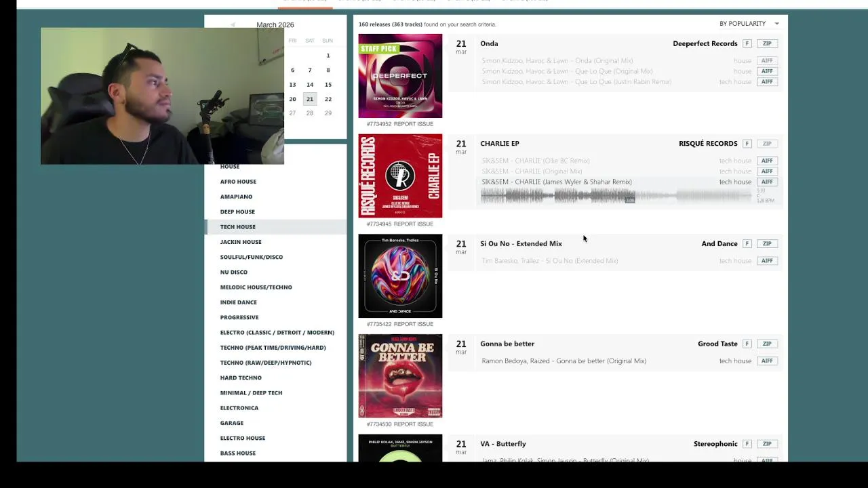868x488 pixels.
Task: Report issue for release #7734945
Action: click(x=413, y=224)
